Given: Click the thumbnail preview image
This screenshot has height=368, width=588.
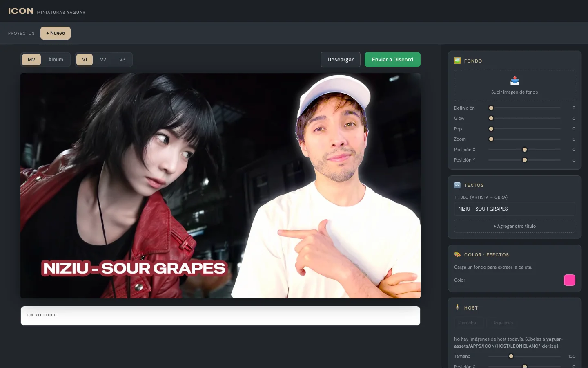Looking at the screenshot, I should (220, 186).
